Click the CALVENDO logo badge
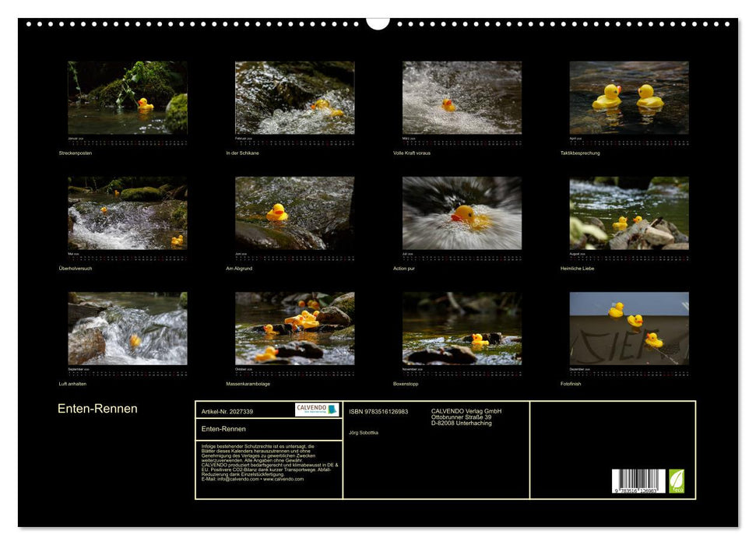This screenshot has height=545, width=756. (317, 410)
